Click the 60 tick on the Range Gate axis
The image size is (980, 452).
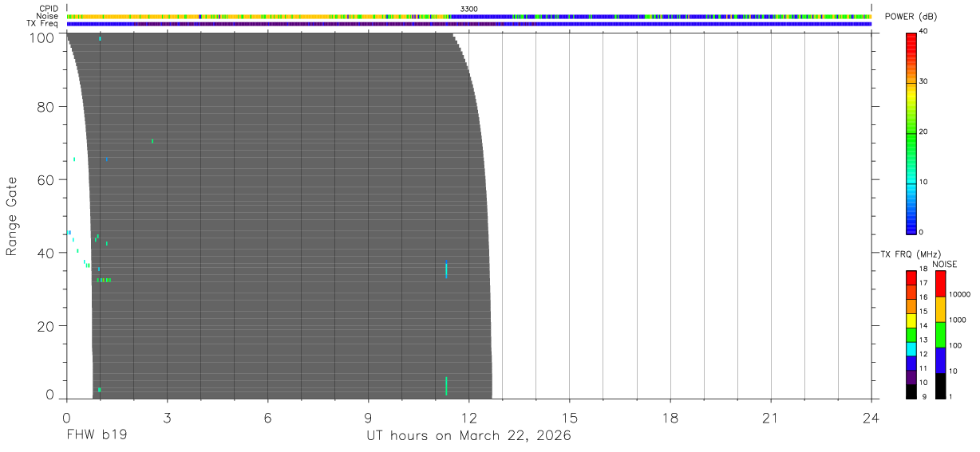46,180
